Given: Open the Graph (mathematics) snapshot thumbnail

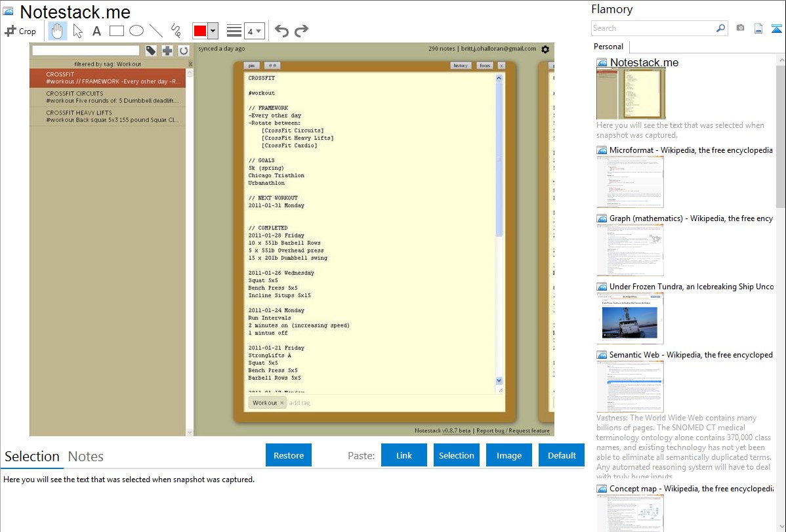Looking at the screenshot, I should click(630, 250).
